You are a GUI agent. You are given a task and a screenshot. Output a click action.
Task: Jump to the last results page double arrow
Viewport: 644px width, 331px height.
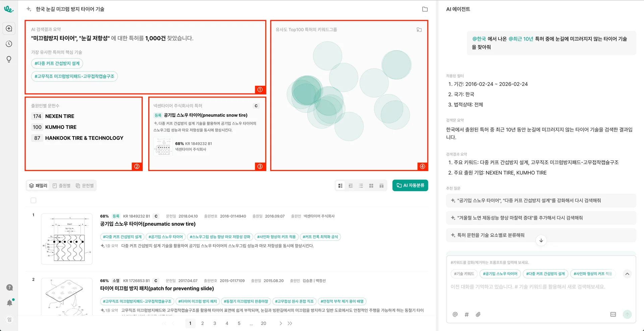pos(290,323)
